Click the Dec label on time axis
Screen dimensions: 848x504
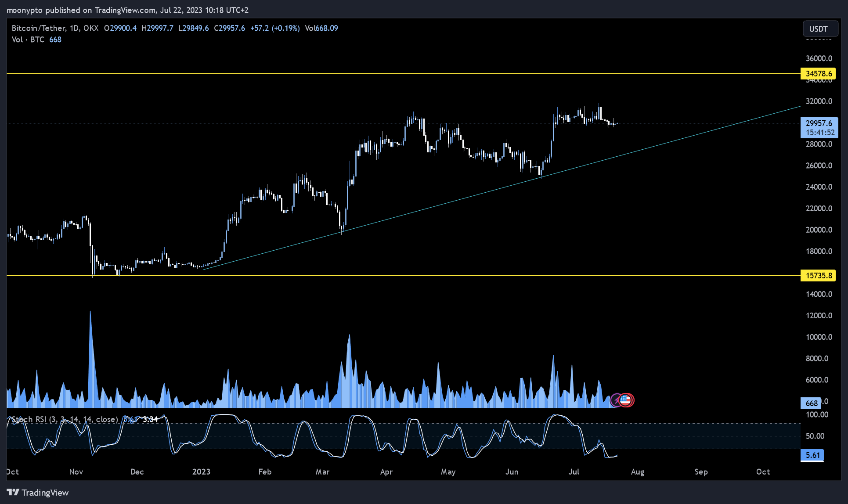[x=137, y=472]
